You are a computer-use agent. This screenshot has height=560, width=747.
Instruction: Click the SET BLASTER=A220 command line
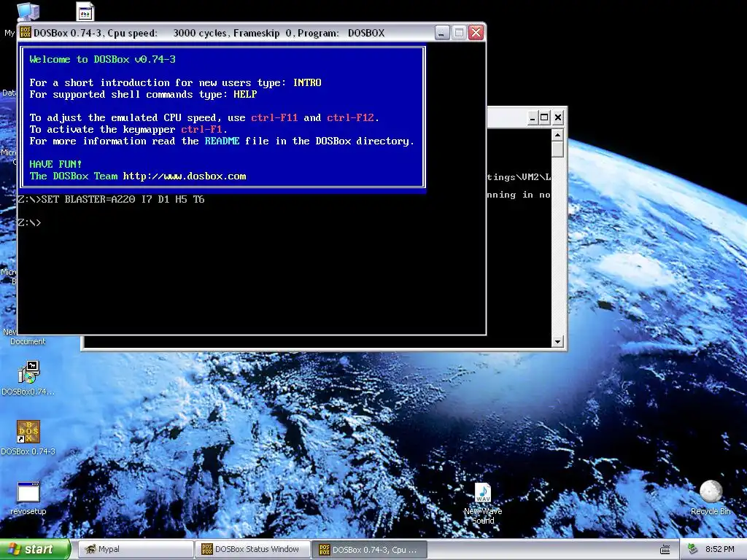pyautogui.click(x=111, y=200)
